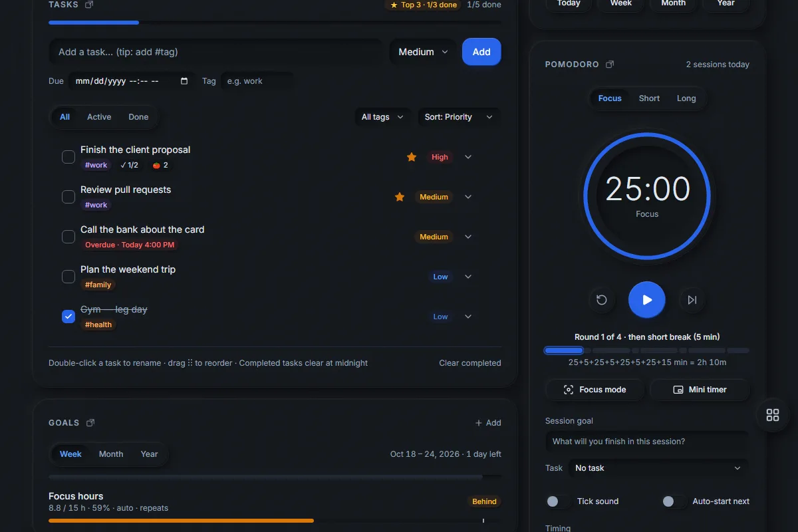Open the date picker calendar icon
The width and height of the screenshot is (798, 532).
pos(184,81)
